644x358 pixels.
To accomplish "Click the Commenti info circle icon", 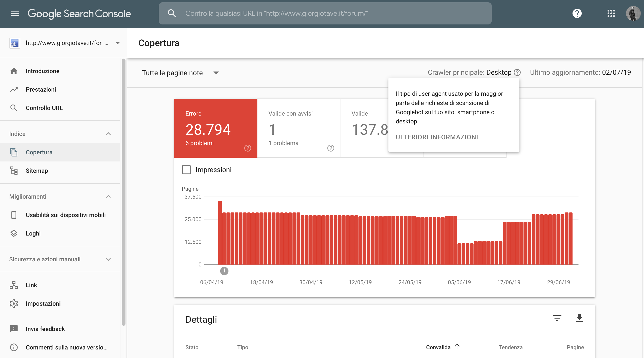I will [x=14, y=347].
